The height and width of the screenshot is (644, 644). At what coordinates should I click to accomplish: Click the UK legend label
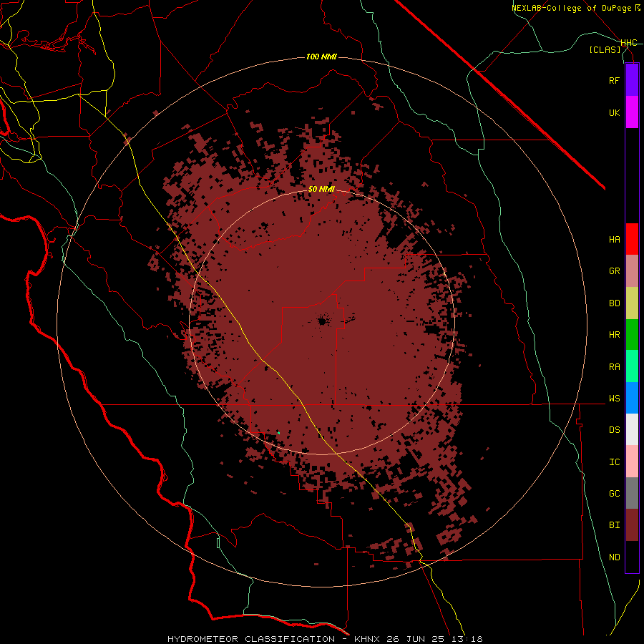(x=614, y=112)
